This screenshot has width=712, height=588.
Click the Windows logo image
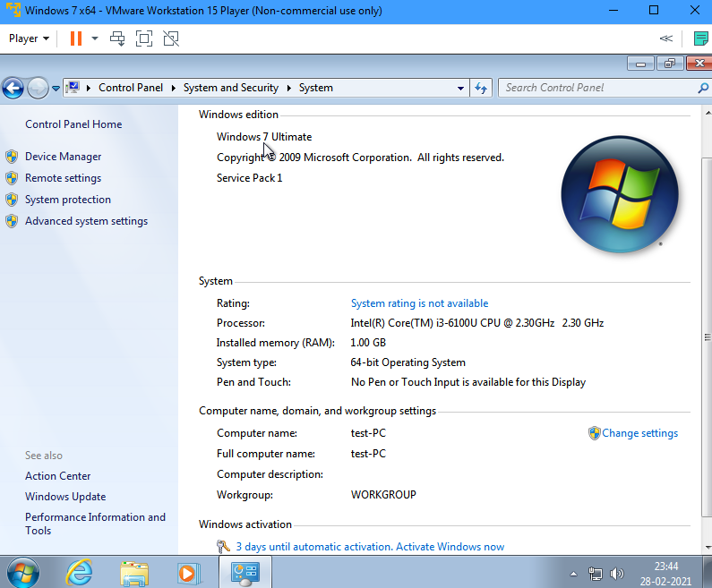620,194
